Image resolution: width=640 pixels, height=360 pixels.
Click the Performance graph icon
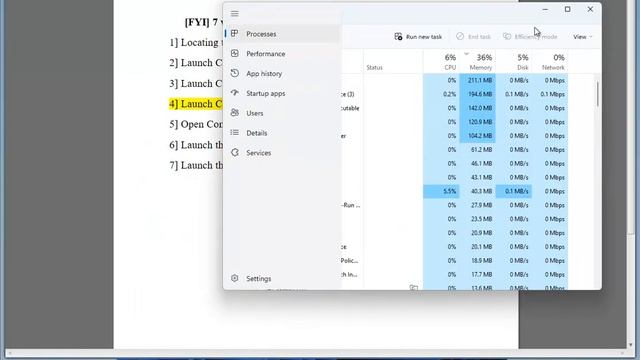coord(234,53)
